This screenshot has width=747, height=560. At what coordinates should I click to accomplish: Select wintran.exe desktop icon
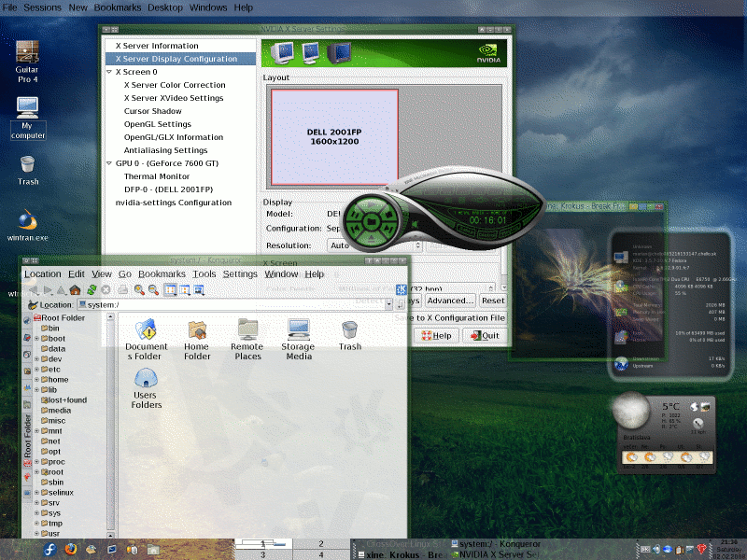(x=28, y=226)
